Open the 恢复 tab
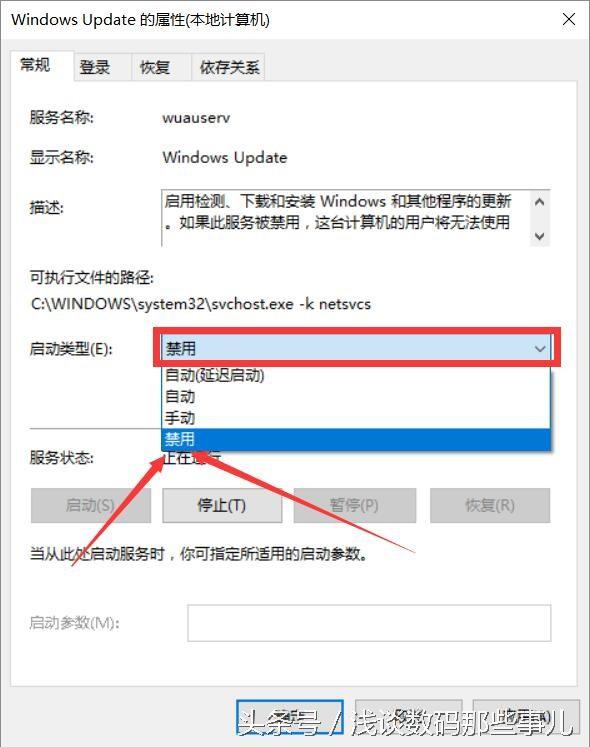Image resolution: width=590 pixels, height=747 pixels. coord(155,67)
